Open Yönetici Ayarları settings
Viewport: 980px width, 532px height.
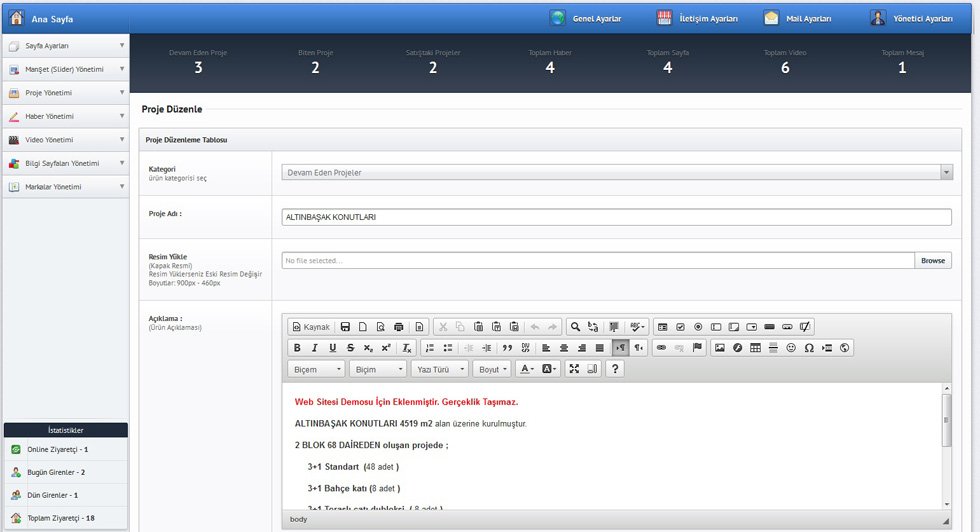(x=912, y=18)
